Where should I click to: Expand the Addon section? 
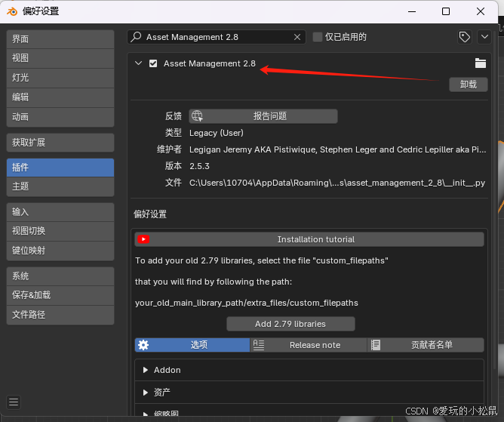pos(146,370)
